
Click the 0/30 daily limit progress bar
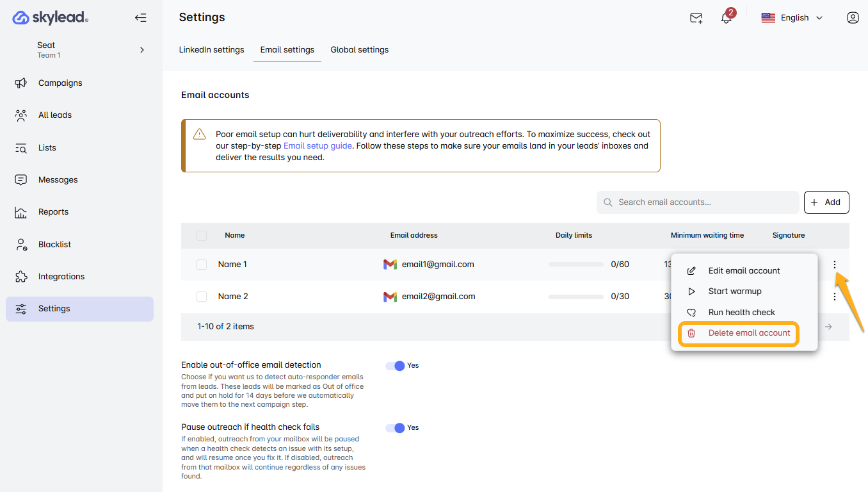[x=576, y=297]
